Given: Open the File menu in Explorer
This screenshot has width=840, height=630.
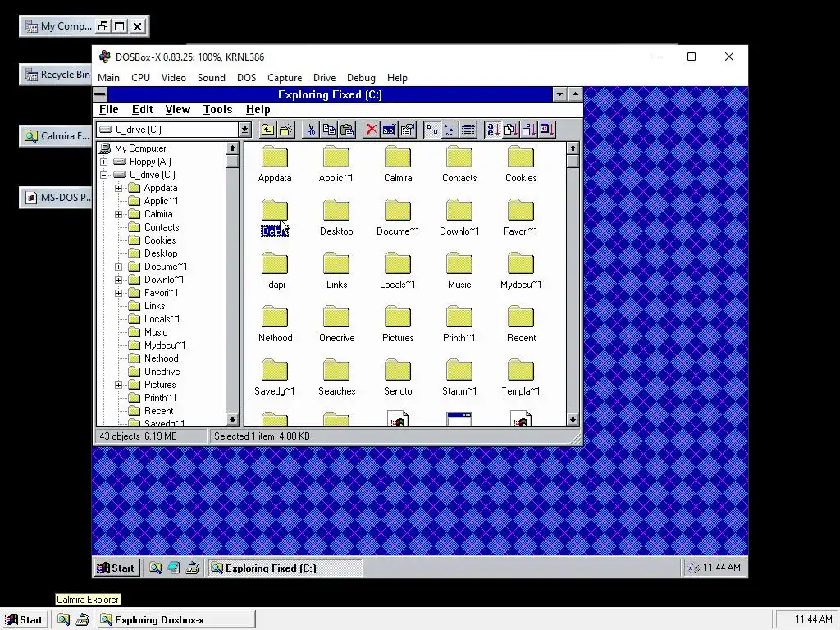Looking at the screenshot, I should point(109,109).
